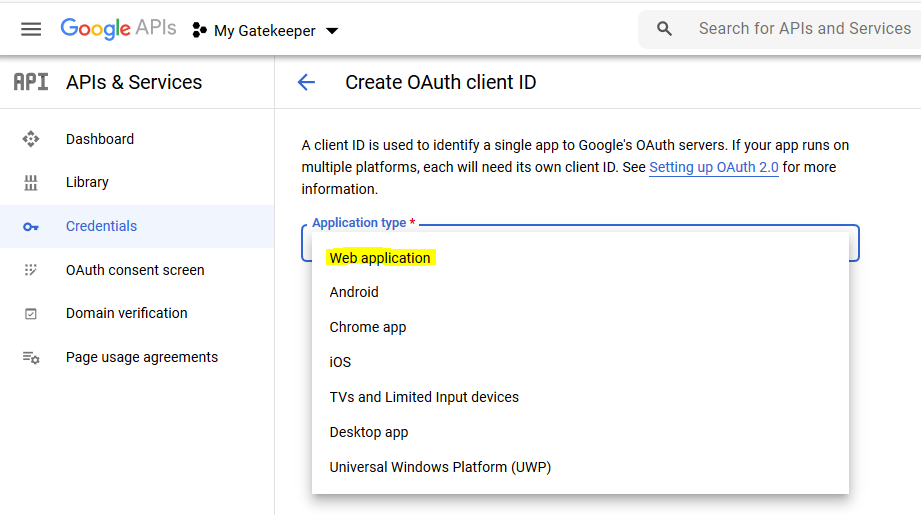This screenshot has width=921, height=515.
Task: Select Web application from the list
Action: coord(380,258)
